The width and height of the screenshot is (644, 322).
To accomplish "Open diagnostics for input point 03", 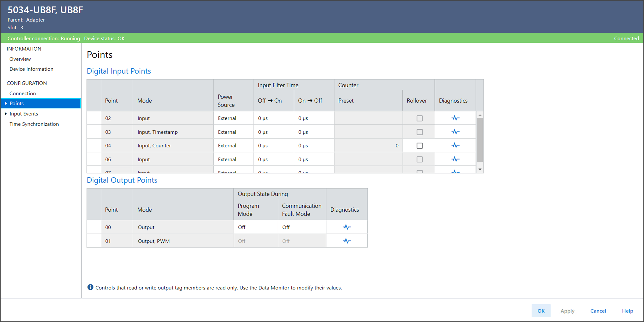I will (x=455, y=132).
